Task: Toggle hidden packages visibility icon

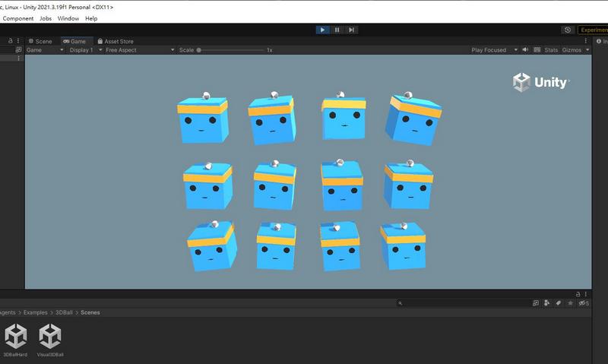Action: [583, 303]
